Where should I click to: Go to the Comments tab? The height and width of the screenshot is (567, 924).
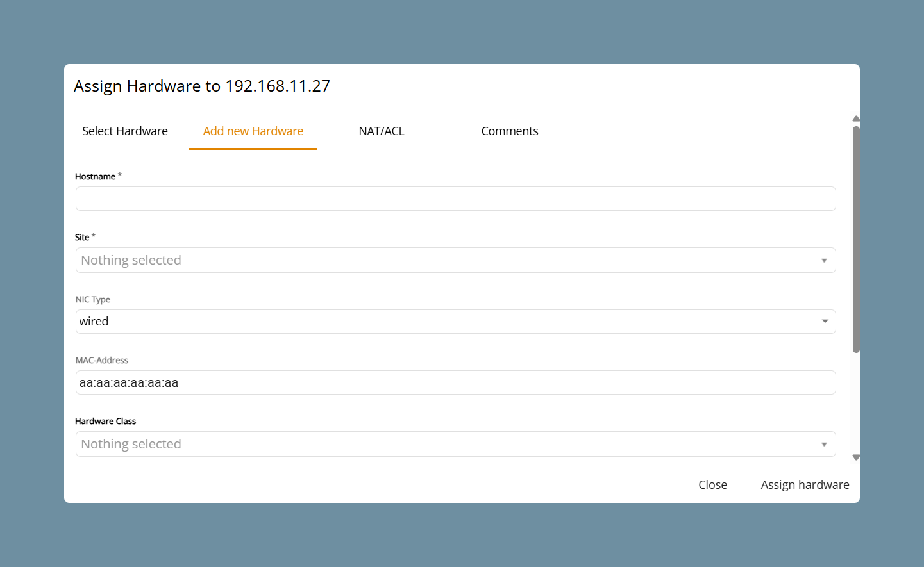coord(510,131)
